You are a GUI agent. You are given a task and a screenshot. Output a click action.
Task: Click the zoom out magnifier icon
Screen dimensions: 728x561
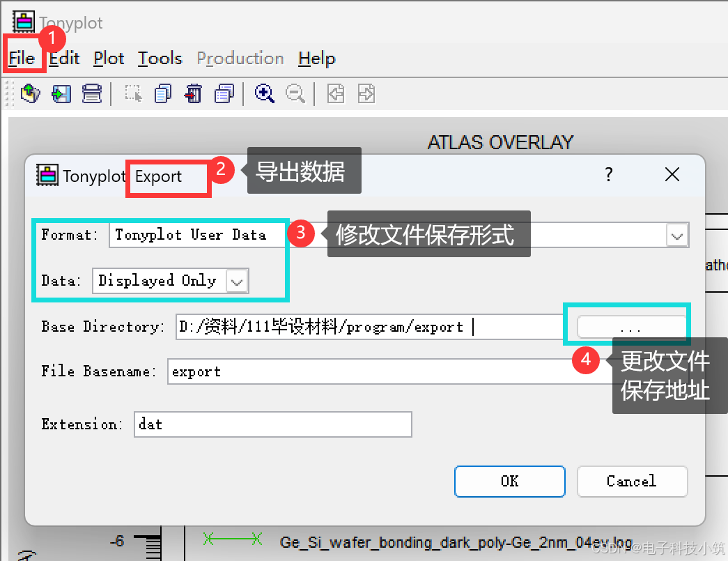tap(295, 93)
